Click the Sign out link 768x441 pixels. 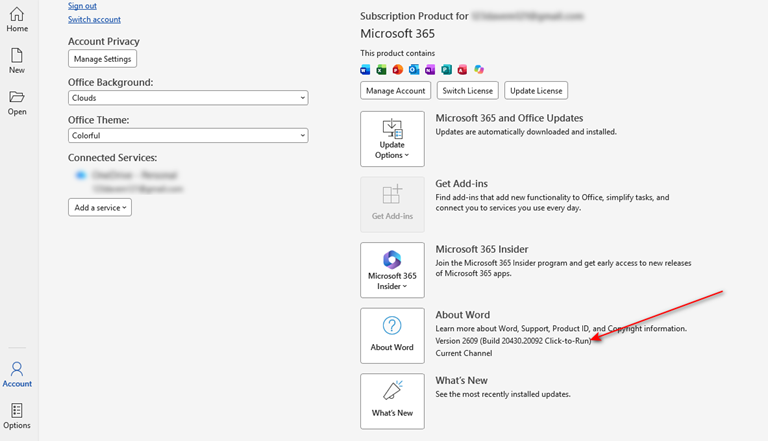(82, 6)
